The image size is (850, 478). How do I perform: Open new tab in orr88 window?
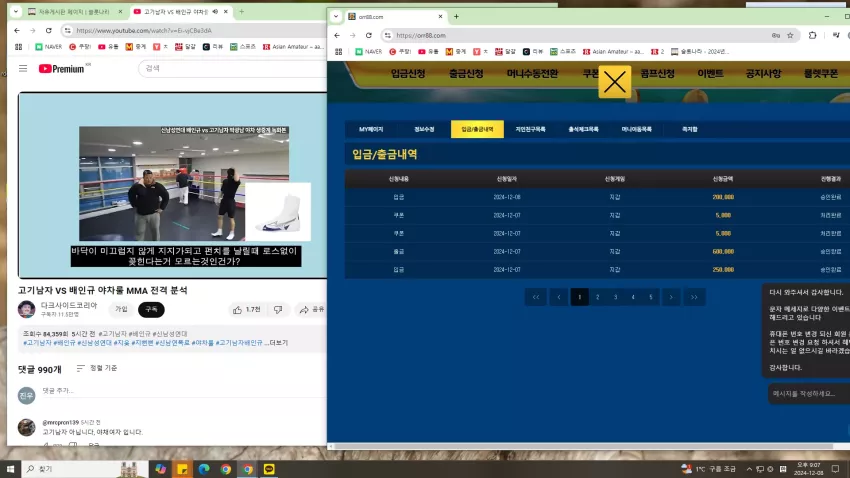(x=456, y=17)
